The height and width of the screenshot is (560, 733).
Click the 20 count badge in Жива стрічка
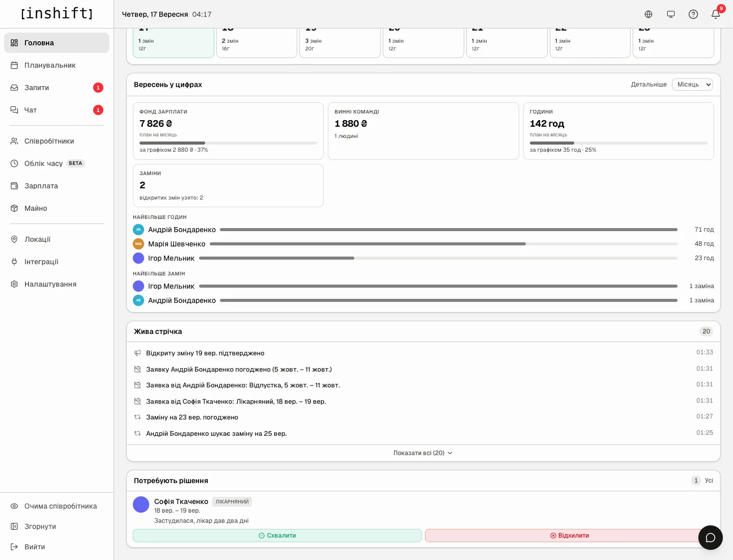pyautogui.click(x=706, y=331)
